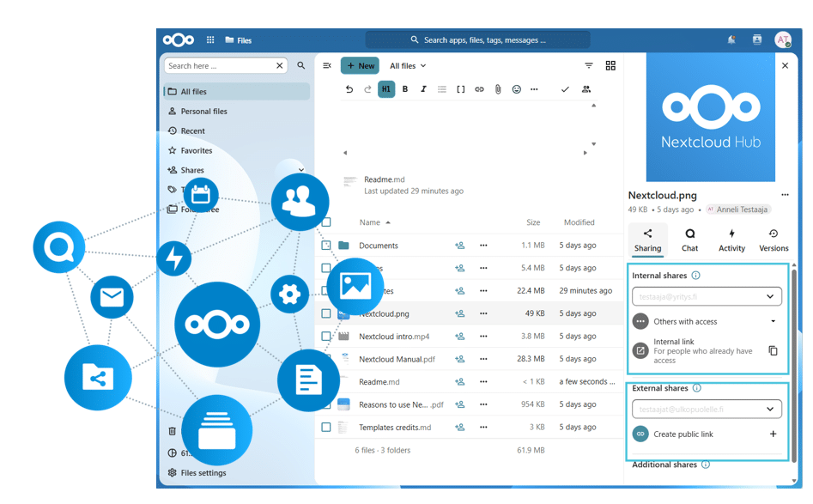This screenshot has height=504, width=813.
Task: Add a public link with plus icon
Action: 773,434
